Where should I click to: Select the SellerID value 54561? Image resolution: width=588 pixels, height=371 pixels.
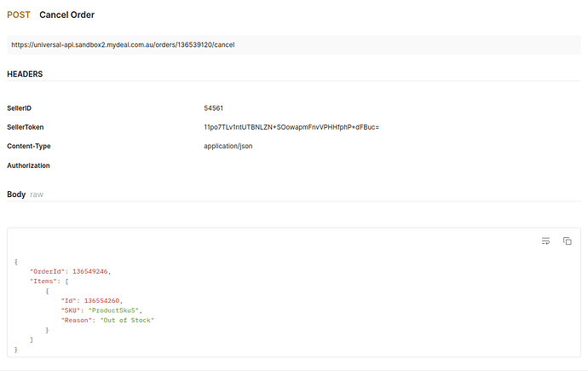(213, 108)
